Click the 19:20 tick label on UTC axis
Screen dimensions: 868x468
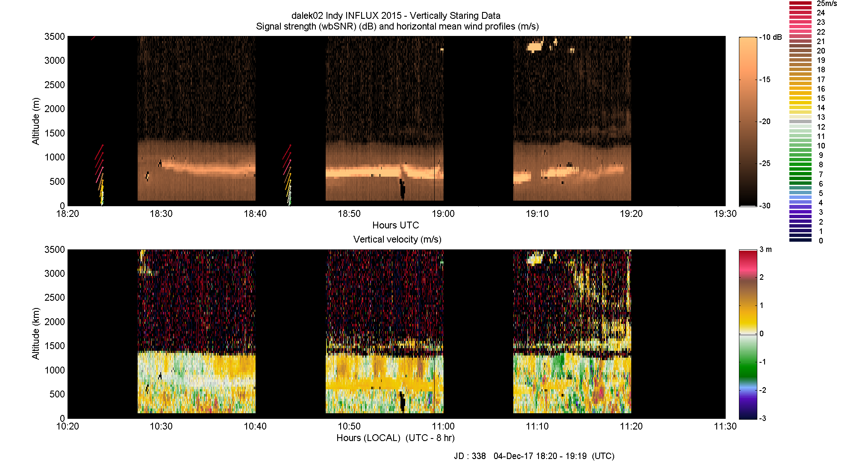[631, 213]
